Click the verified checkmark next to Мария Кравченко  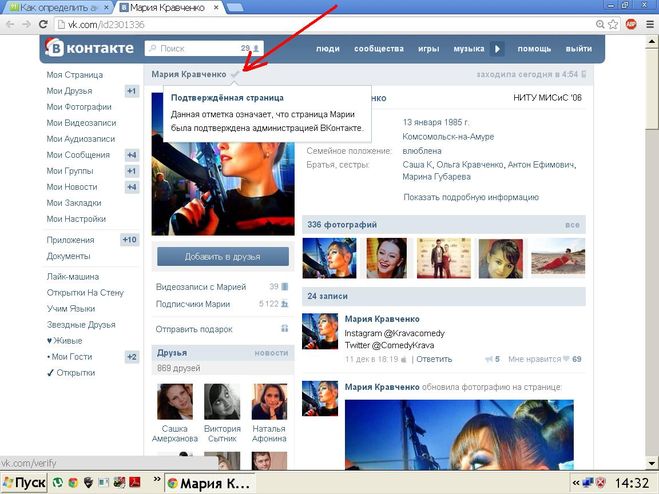(x=235, y=74)
